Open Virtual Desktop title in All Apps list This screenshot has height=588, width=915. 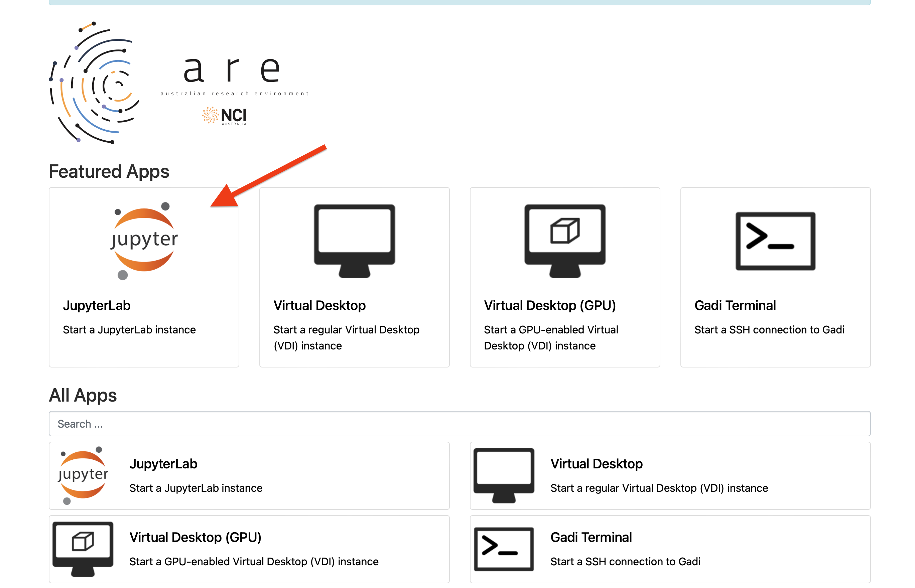(x=596, y=464)
